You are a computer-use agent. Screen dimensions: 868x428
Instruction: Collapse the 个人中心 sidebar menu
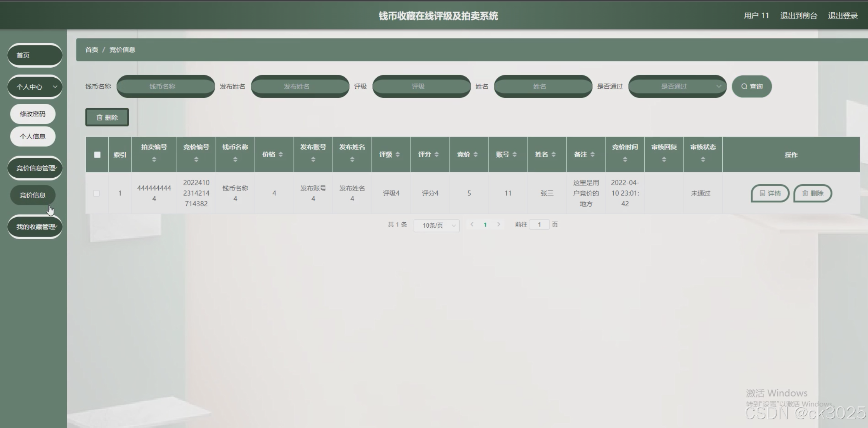pos(35,87)
